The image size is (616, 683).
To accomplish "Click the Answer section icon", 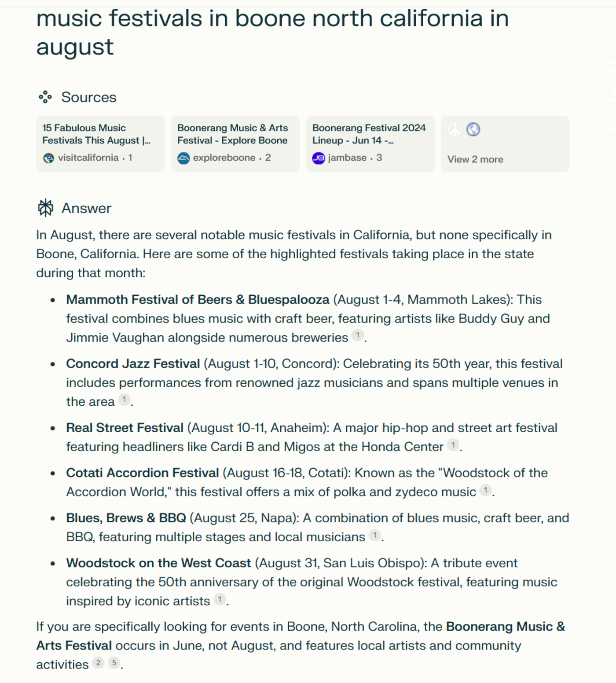I will click(x=45, y=208).
